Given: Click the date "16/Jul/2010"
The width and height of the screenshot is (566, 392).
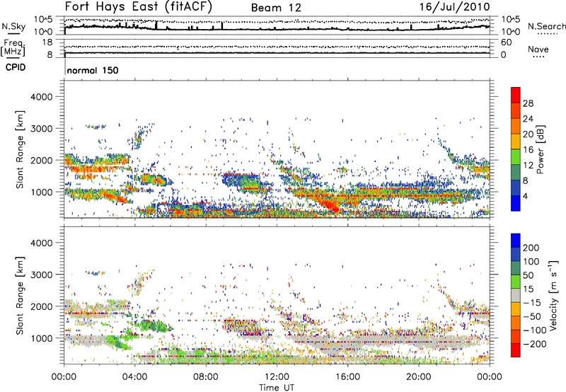Looking at the screenshot, I should tap(454, 7).
